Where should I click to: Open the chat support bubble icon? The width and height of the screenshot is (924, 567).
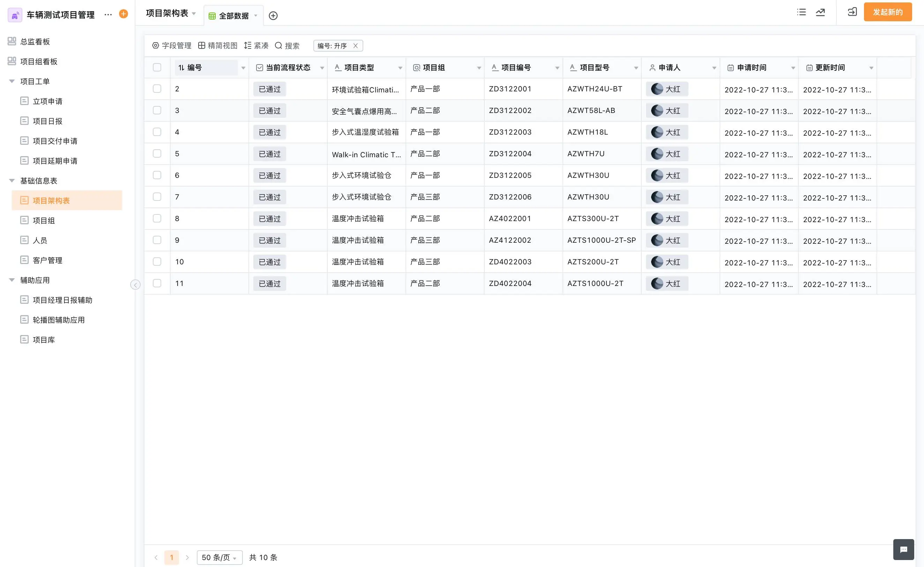tap(903, 549)
